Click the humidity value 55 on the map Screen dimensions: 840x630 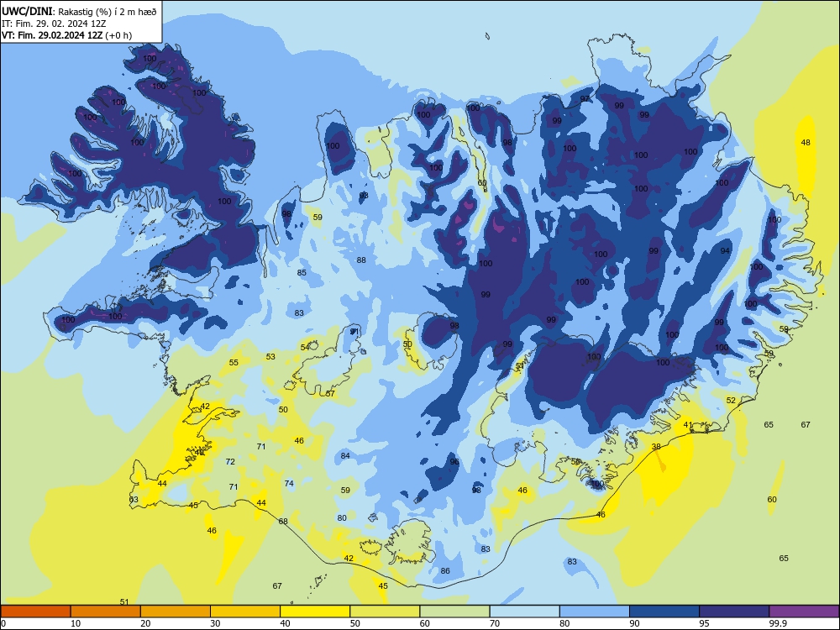[x=234, y=363]
